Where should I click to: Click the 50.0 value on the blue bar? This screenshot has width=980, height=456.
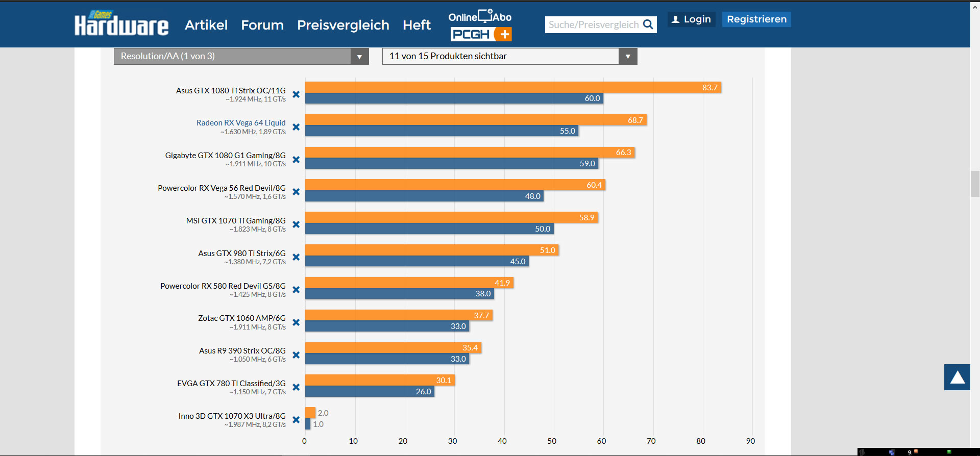pyautogui.click(x=543, y=229)
